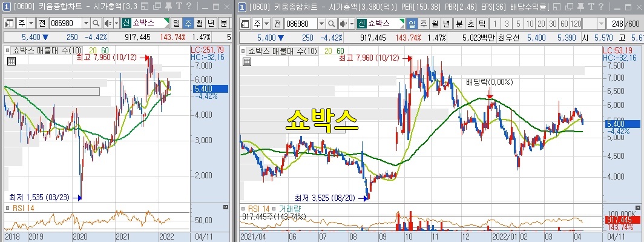644x242 pixels.
Task: Click stock search magnifier in right window
Action: pos(331,24)
